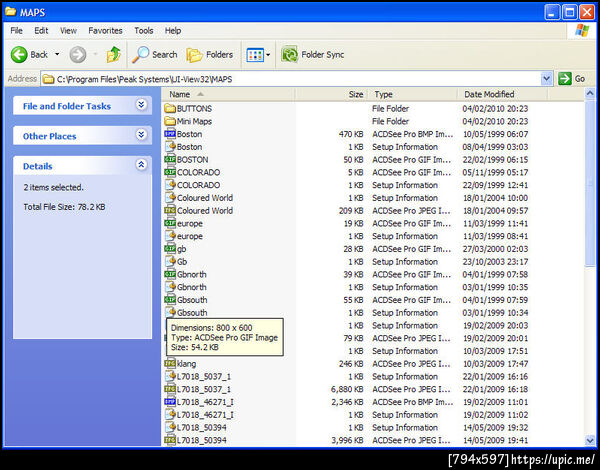Viewport: 600px width, 470px height.
Task: Sort by the Size column header
Action: [331, 94]
